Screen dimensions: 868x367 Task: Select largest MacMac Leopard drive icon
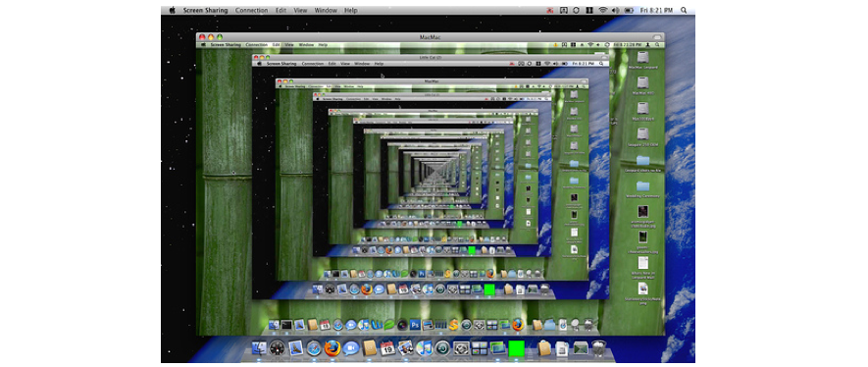pyautogui.click(x=642, y=60)
